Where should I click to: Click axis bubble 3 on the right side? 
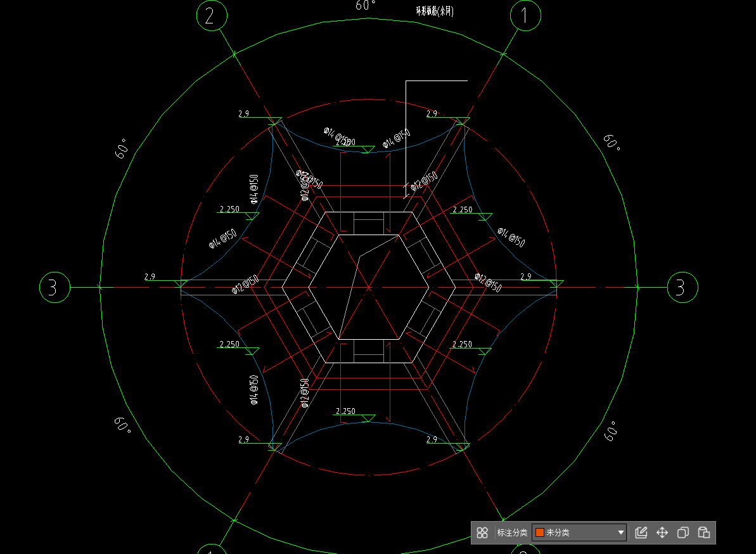681,288
